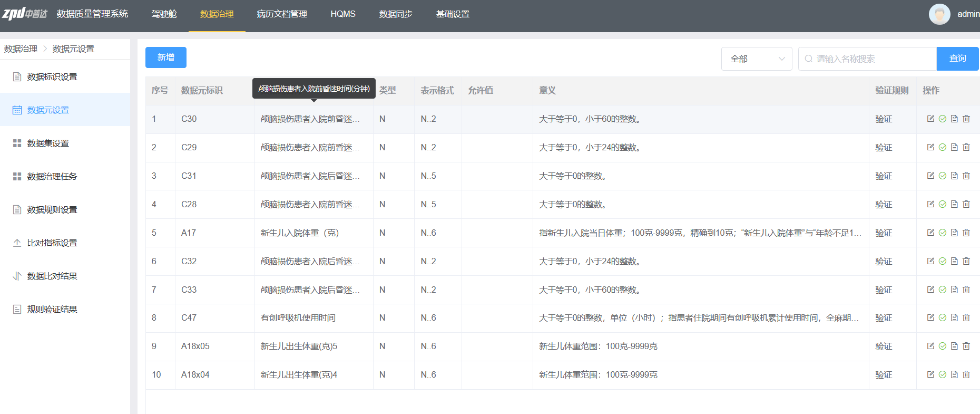The image size is (980, 414).
Task: Click the 数据治理 breadcrumb link
Action: pos(21,49)
